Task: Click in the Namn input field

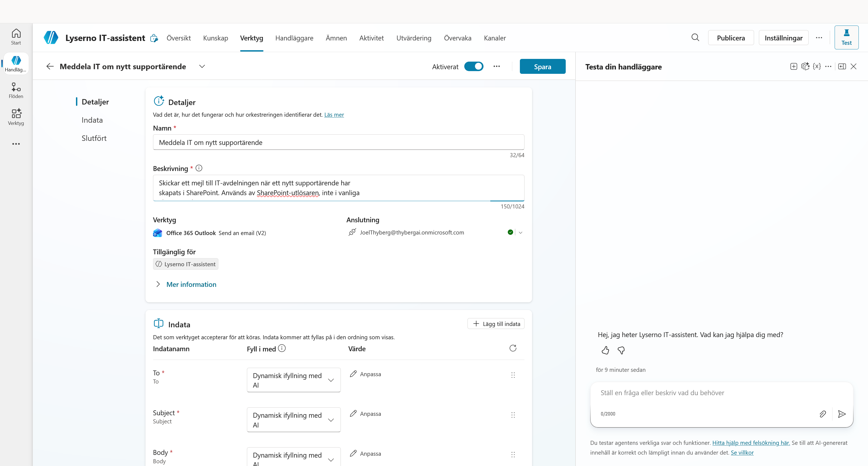Action: [x=338, y=142]
